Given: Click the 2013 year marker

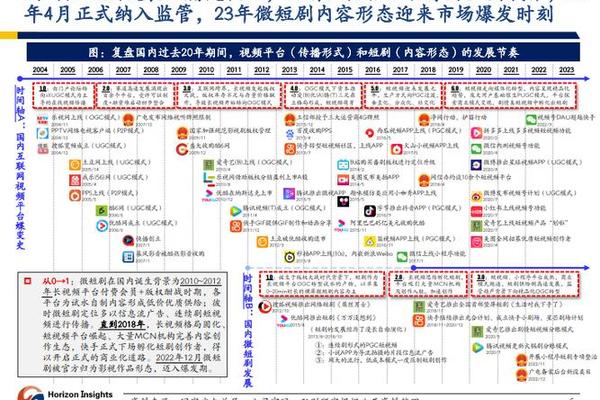Looking at the screenshot, I should click(x=289, y=70).
